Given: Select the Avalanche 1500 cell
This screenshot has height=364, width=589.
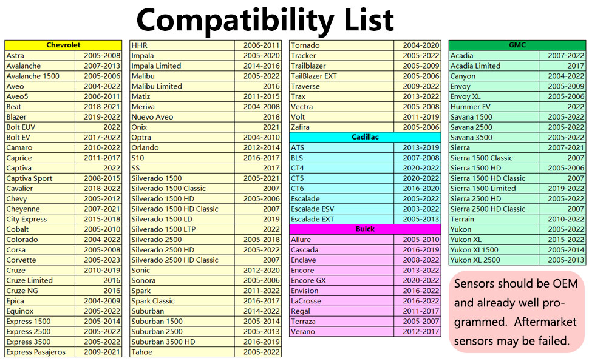Looking at the screenshot, I should click(x=40, y=76).
